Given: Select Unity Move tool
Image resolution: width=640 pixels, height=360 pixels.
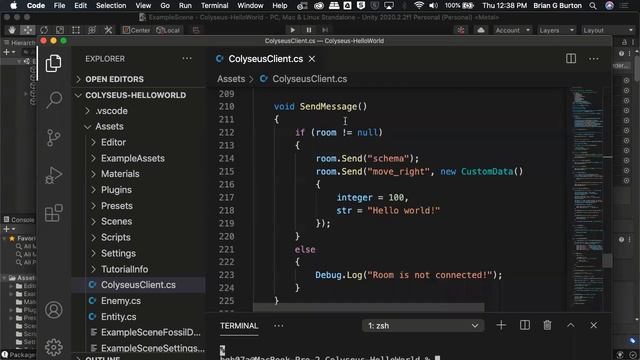Looking at the screenshot, I should (x=28, y=30).
